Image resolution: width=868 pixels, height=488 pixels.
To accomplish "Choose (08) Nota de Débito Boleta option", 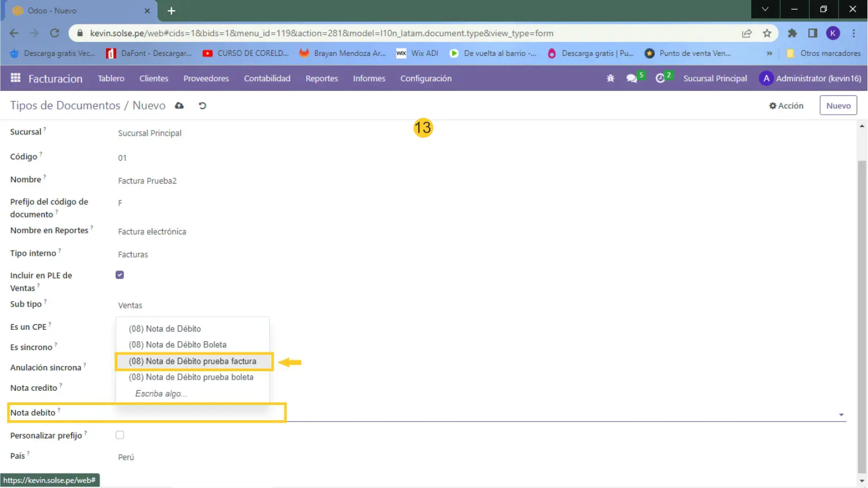I will pos(177,345).
